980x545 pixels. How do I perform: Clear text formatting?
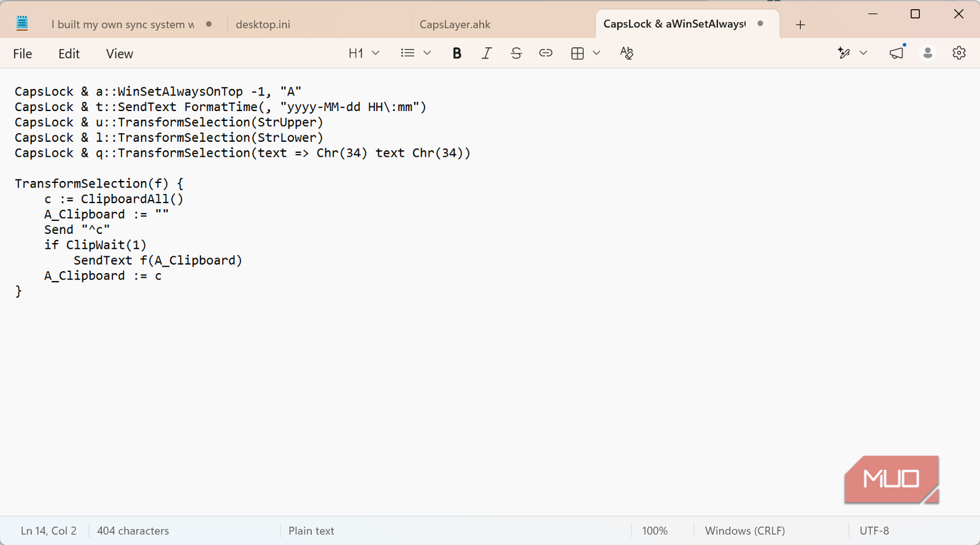pyautogui.click(x=627, y=54)
